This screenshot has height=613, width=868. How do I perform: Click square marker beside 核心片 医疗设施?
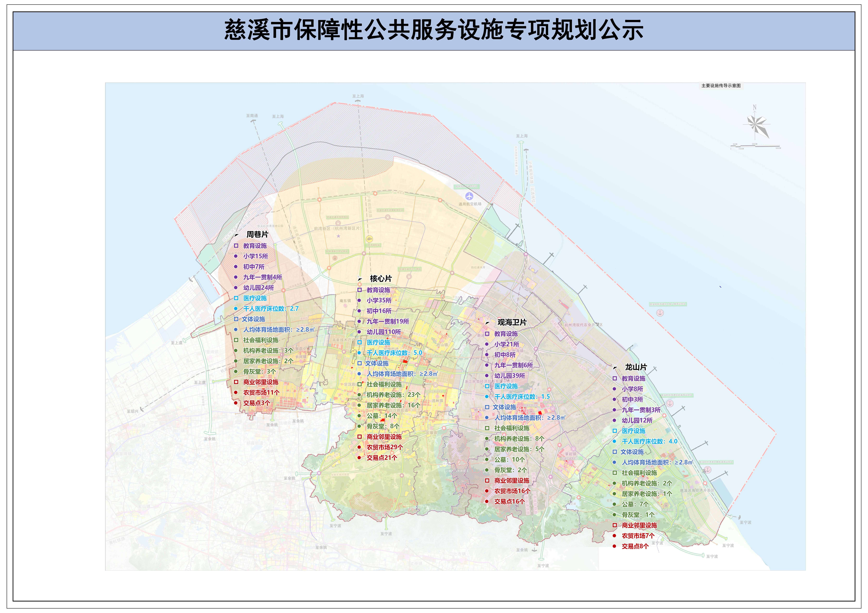(360, 342)
